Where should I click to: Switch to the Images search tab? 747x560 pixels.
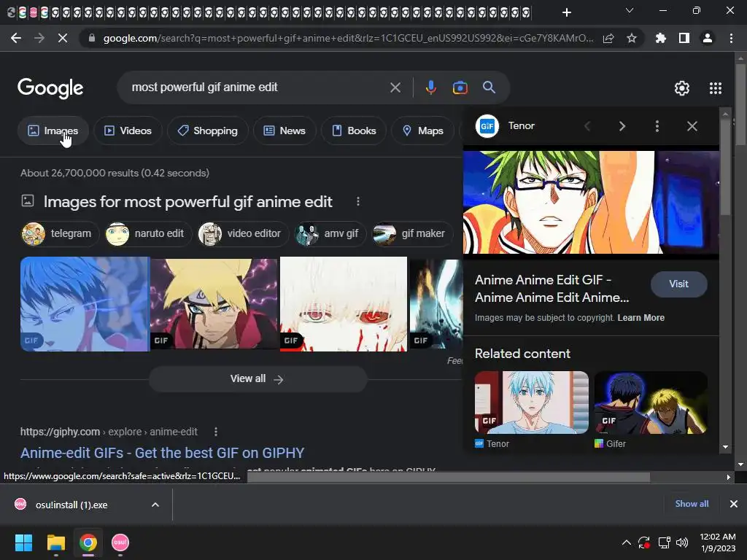coord(53,131)
